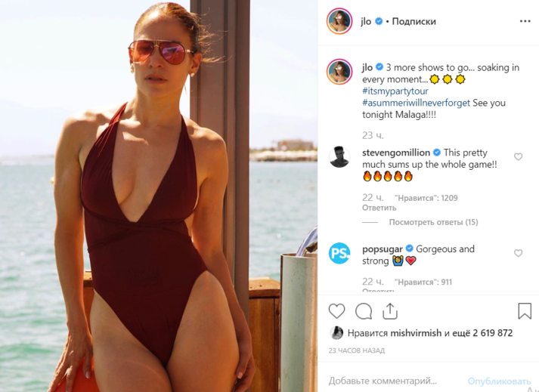Open mishvirmish liker profile link

pos(416,333)
